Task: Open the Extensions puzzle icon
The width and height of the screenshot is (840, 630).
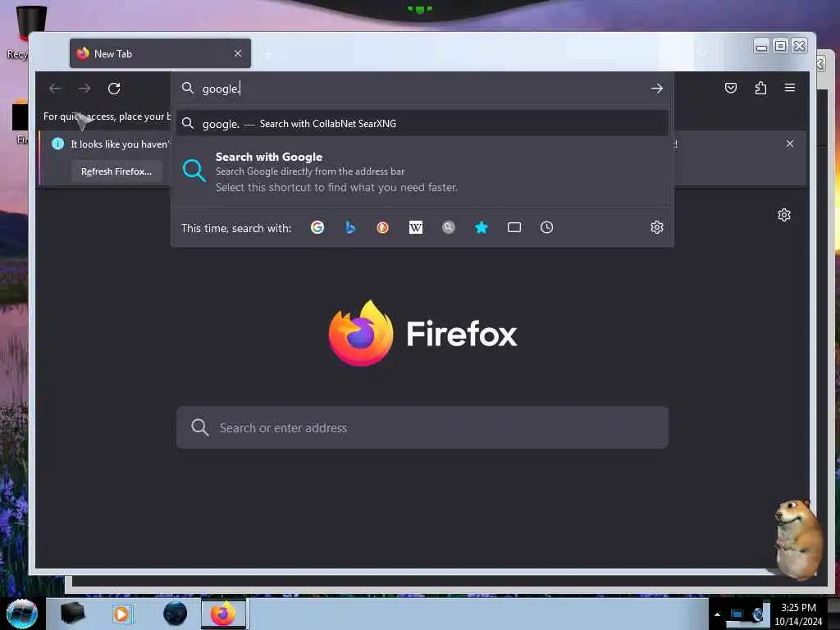Action: click(x=760, y=88)
